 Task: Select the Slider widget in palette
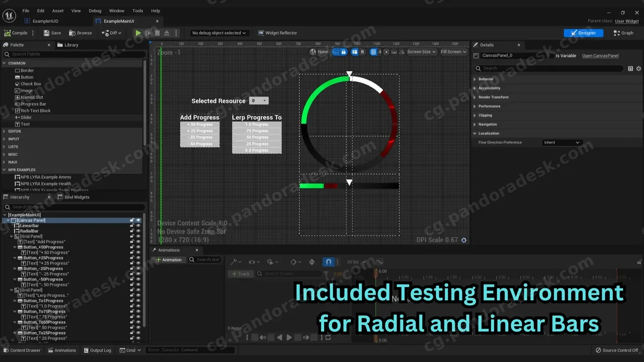coord(26,117)
